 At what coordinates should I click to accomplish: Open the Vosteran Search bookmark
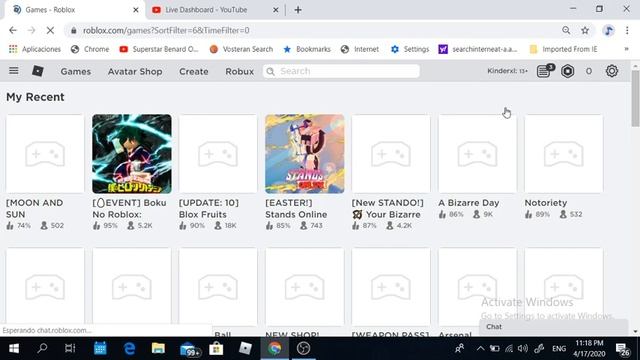(241, 49)
